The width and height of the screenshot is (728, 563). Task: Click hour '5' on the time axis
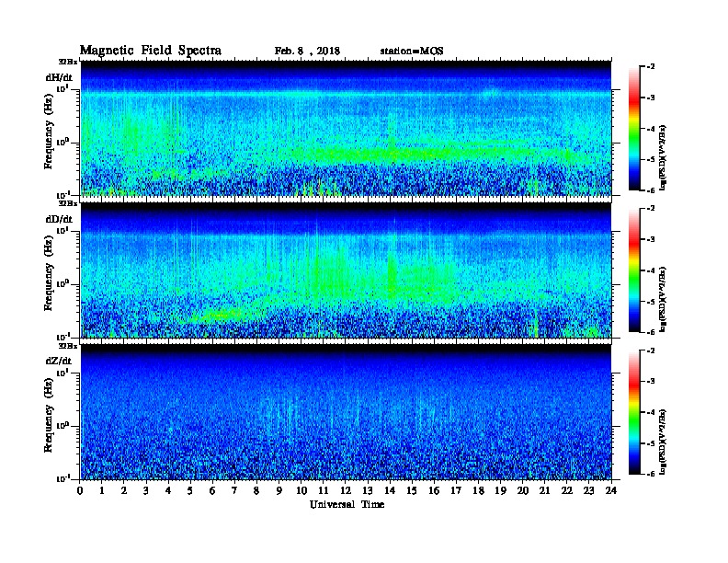coord(190,491)
